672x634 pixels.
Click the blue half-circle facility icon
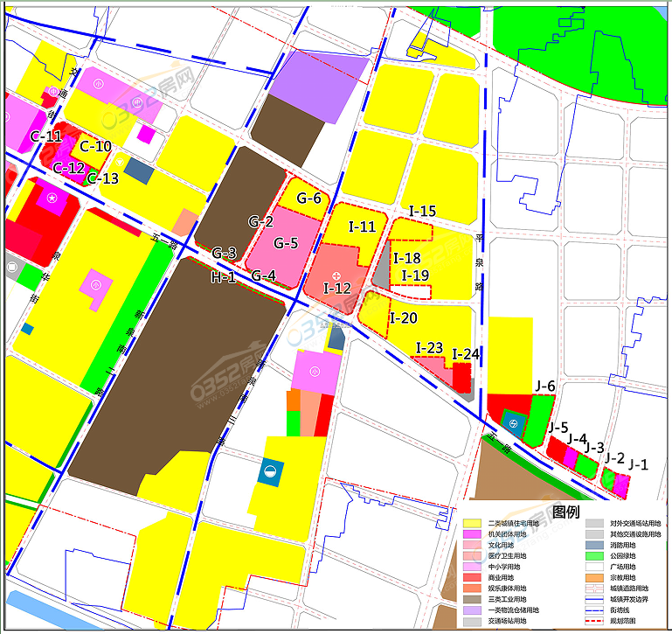pyautogui.click(x=271, y=473)
